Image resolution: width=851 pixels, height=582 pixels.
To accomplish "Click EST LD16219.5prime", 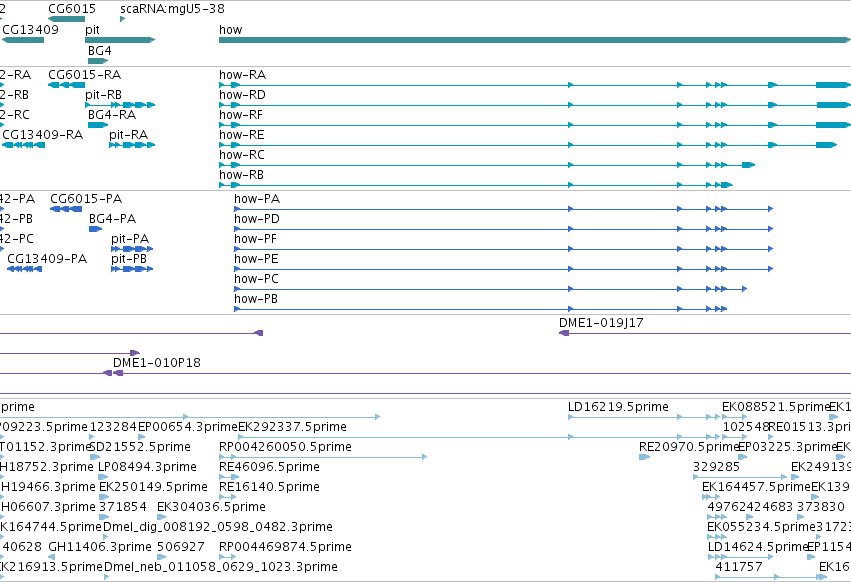I will coord(644,417).
